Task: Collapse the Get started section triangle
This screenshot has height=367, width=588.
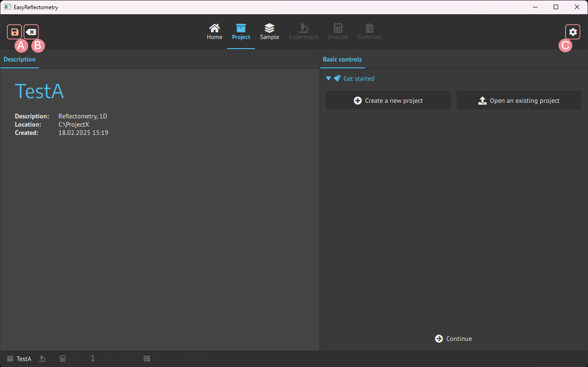Action: (328, 78)
